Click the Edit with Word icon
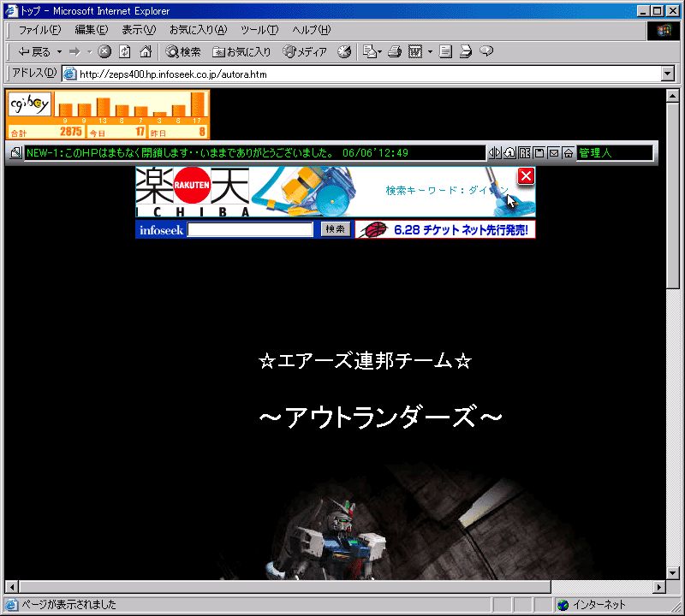685x616 pixels. pos(415,52)
